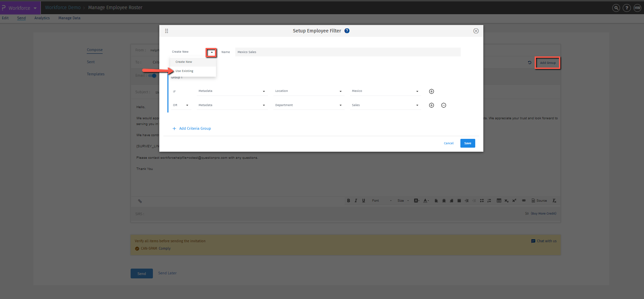Open the font Size dropdown in the editor

coord(403,201)
